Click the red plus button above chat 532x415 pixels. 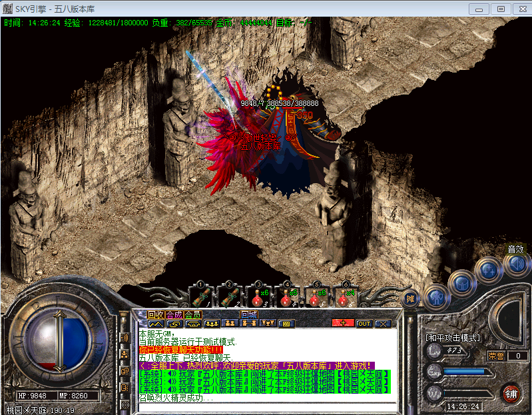click(x=343, y=323)
